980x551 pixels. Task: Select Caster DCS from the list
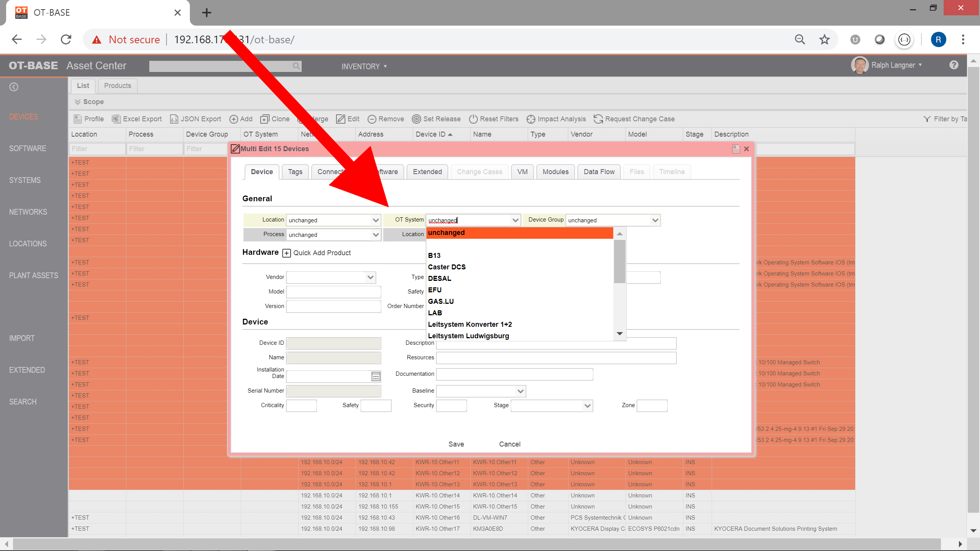pyautogui.click(x=519, y=267)
